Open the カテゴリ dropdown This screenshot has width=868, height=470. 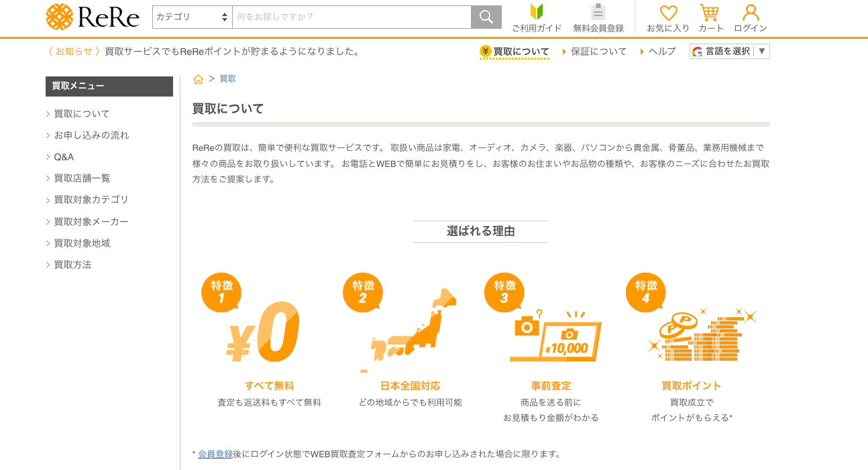click(x=192, y=16)
